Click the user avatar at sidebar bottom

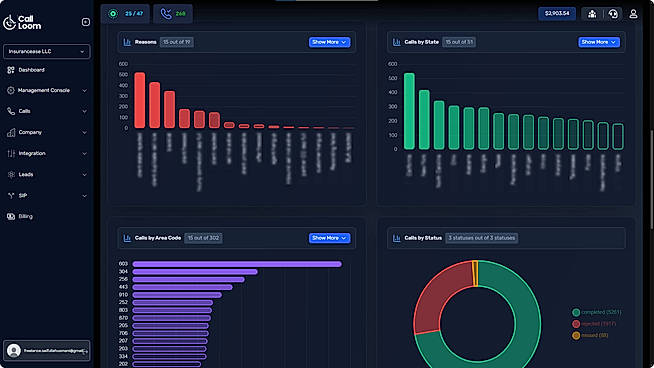14,350
